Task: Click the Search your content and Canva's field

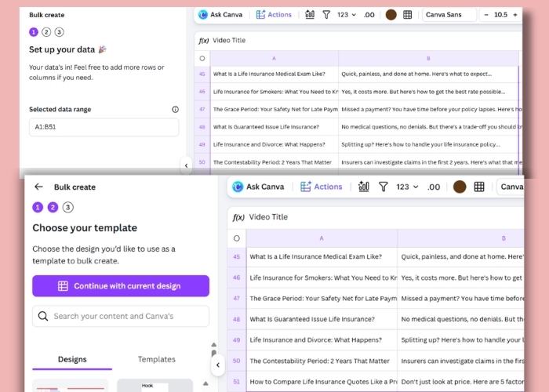Action: point(121,316)
